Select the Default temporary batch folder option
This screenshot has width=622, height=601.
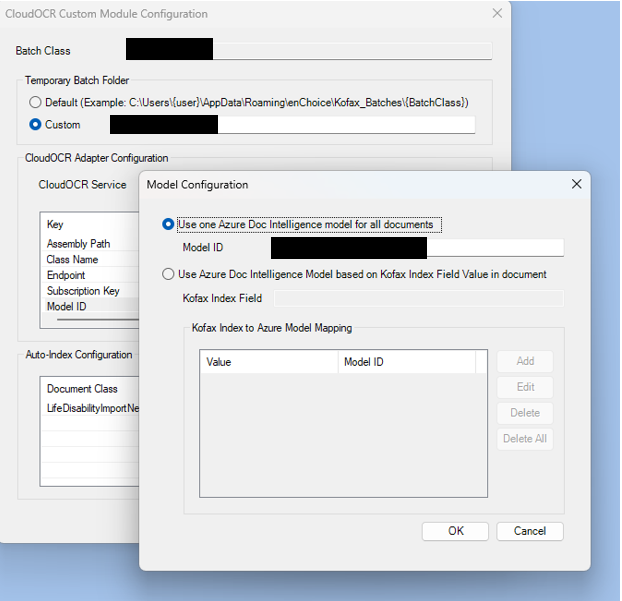pos(36,102)
